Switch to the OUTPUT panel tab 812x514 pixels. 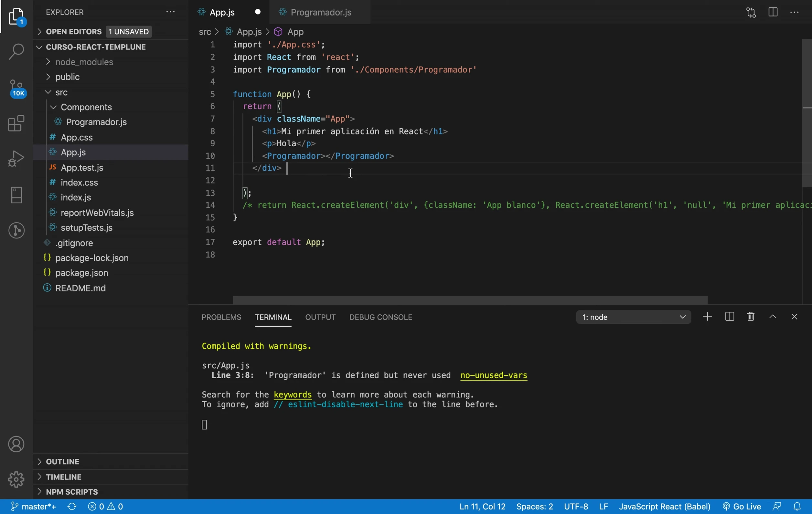(x=320, y=317)
